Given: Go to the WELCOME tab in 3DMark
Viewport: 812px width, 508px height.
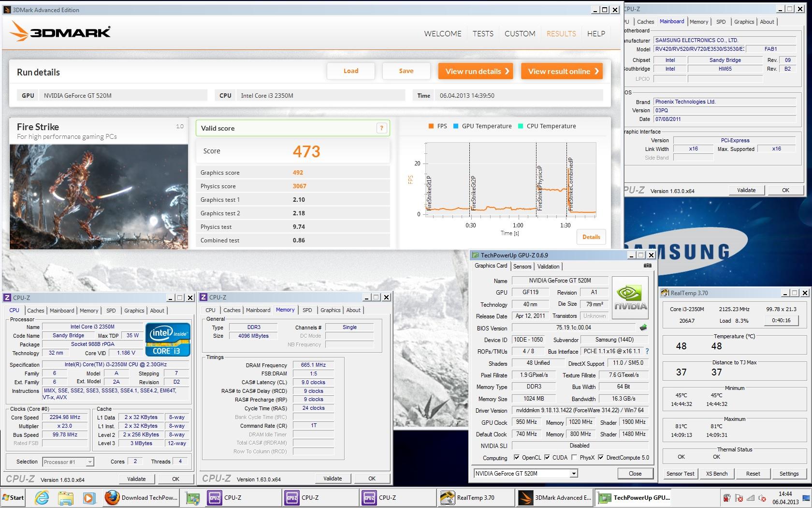Looking at the screenshot, I should [x=443, y=33].
